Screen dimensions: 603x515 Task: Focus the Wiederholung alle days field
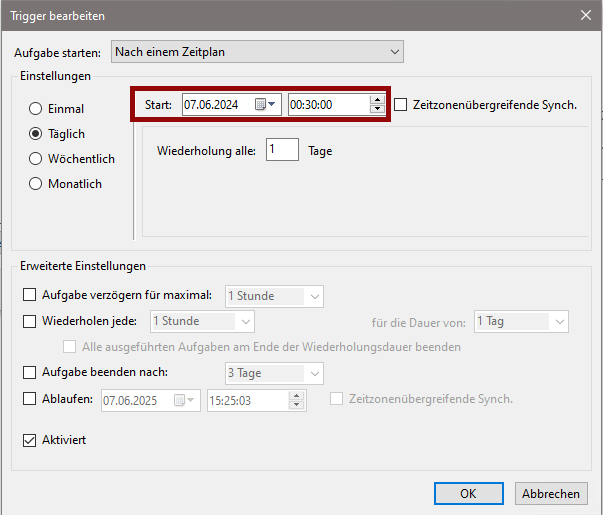tap(282, 150)
